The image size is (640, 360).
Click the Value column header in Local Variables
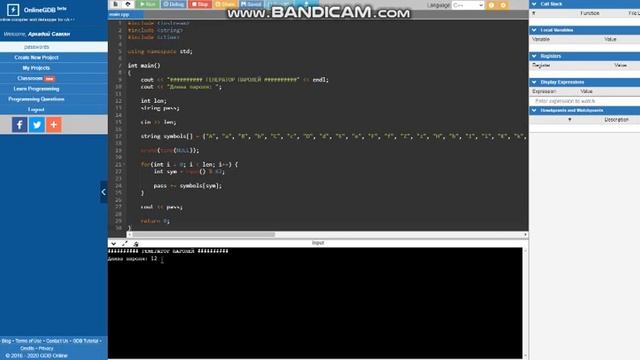(610, 39)
